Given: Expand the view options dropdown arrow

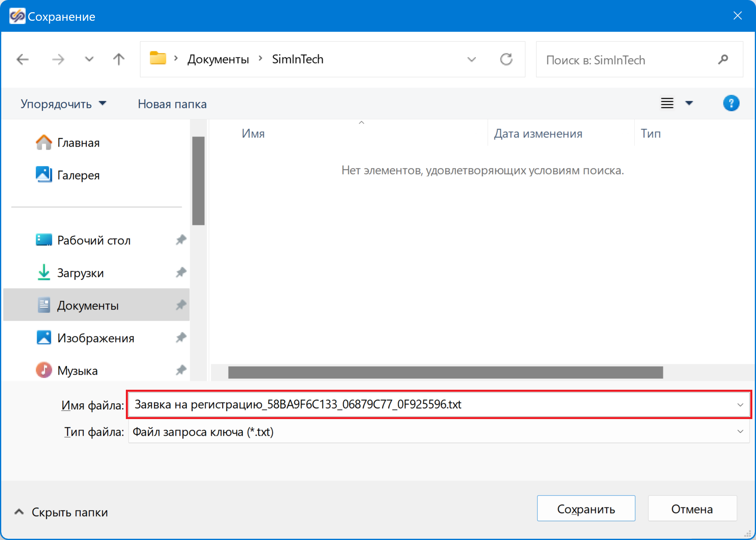Looking at the screenshot, I should [x=689, y=103].
